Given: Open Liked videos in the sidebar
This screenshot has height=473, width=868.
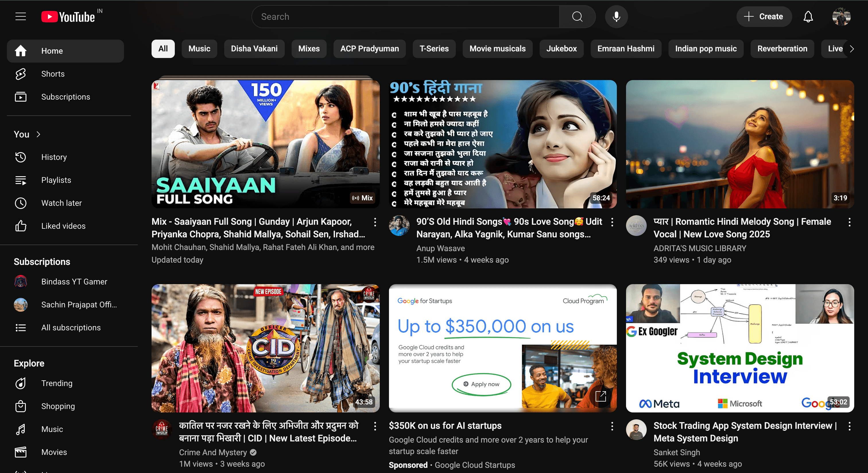Looking at the screenshot, I should click(x=63, y=226).
